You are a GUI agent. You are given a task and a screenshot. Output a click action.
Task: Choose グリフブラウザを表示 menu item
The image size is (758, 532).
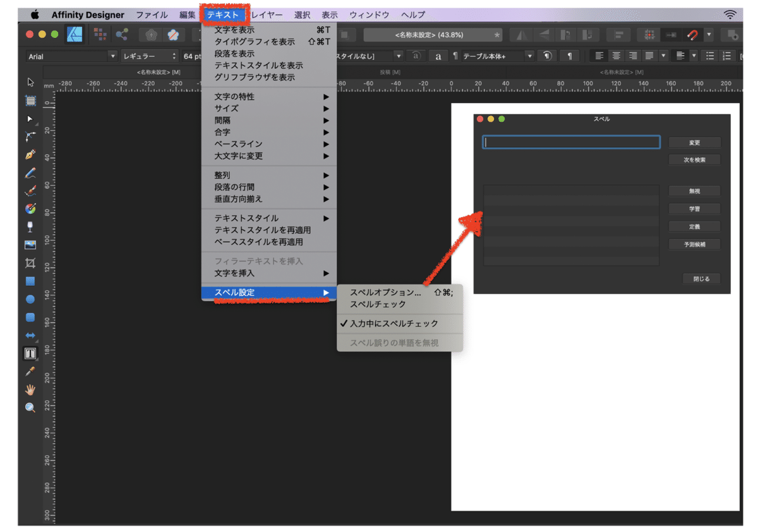tap(269, 77)
